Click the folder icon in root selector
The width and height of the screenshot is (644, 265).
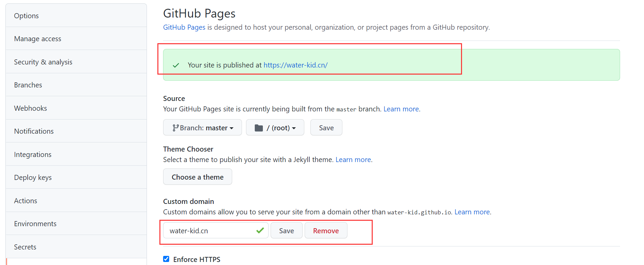[x=259, y=128]
